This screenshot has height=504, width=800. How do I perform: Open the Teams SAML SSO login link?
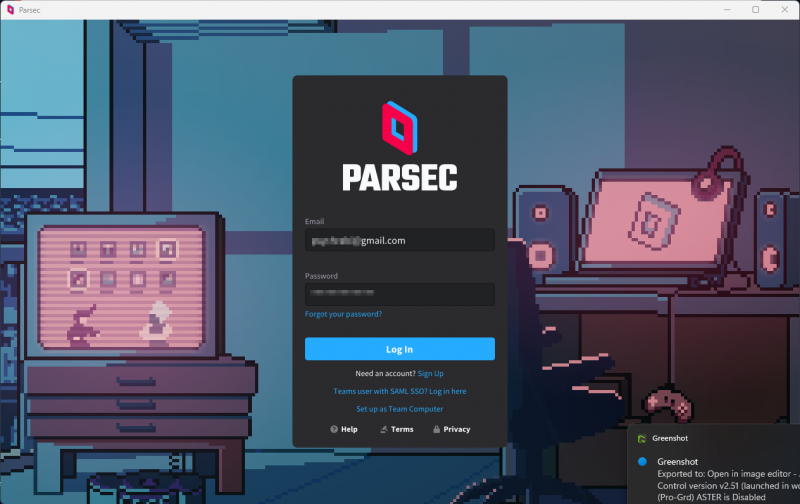399,391
